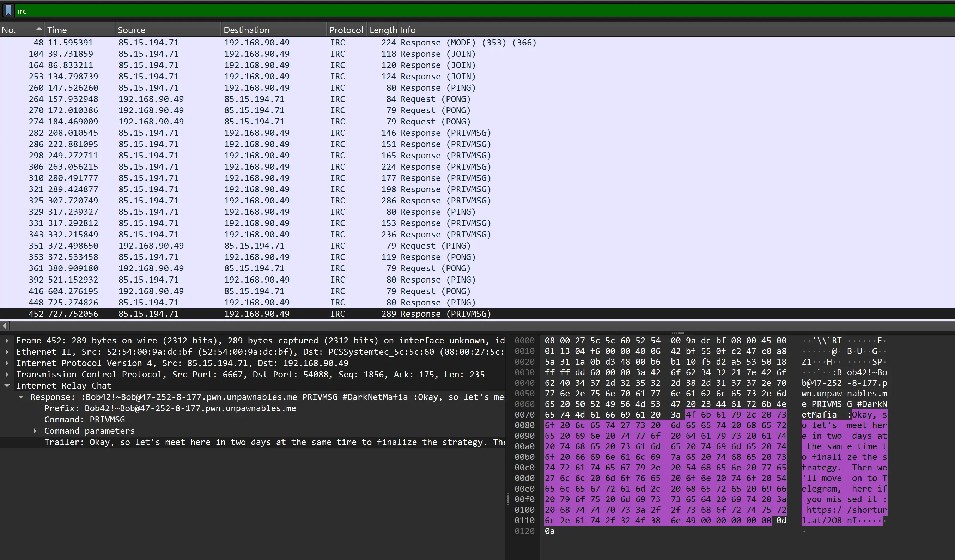955x560 pixels.
Task: Click the filter bookmark icon
Action: click(x=8, y=10)
